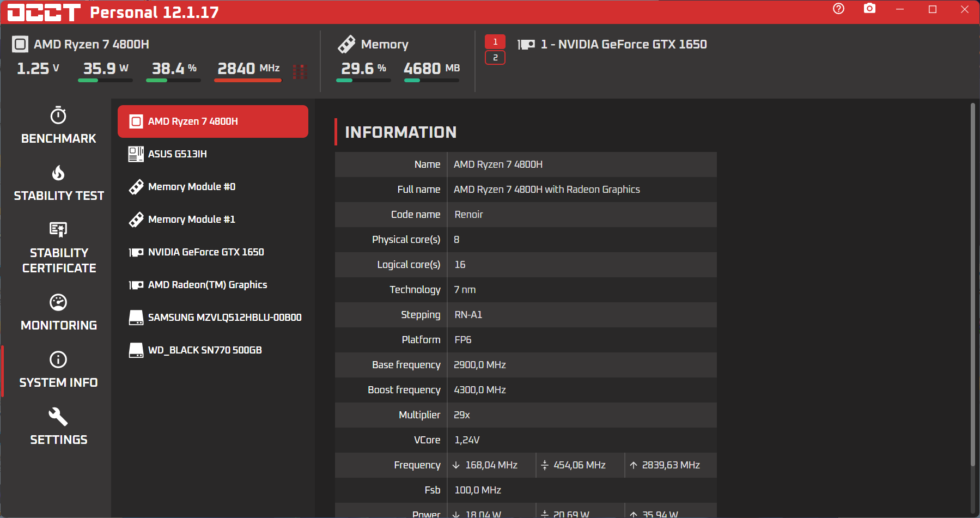This screenshot has width=980, height=518.
Task: Take a screenshot with the camera icon
Action: (x=870, y=9)
